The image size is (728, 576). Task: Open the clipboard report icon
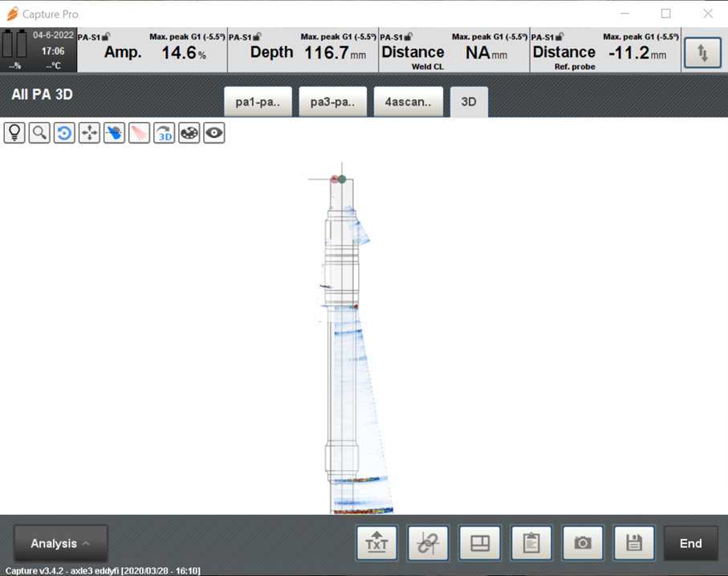[x=531, y=542]
